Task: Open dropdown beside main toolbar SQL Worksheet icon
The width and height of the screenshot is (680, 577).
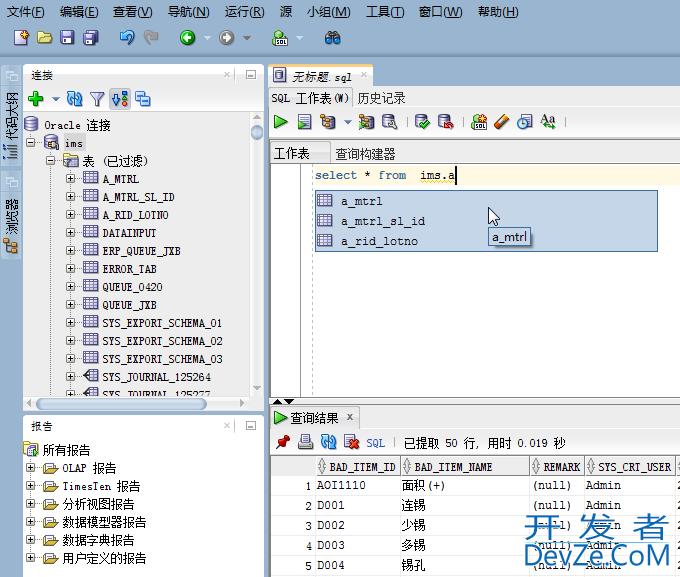Action: coord(299,38)
